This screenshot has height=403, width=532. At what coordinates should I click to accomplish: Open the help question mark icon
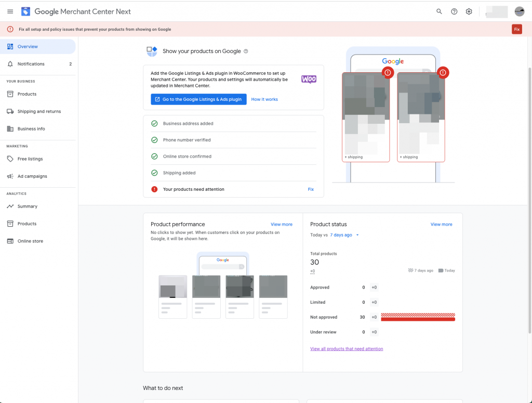(x=454, y=11)
